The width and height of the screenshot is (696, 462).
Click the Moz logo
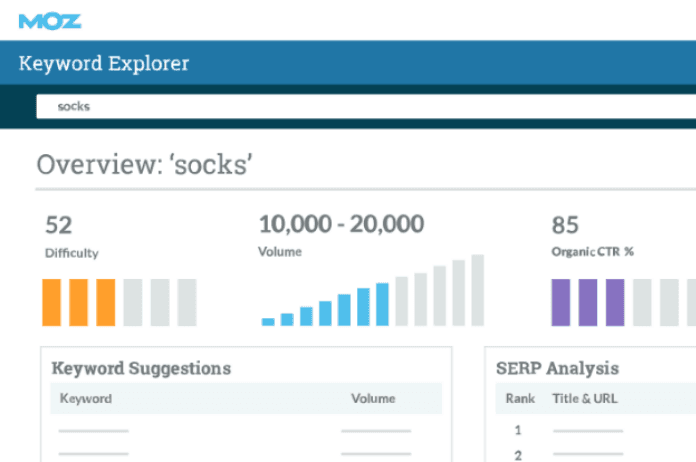50,21
